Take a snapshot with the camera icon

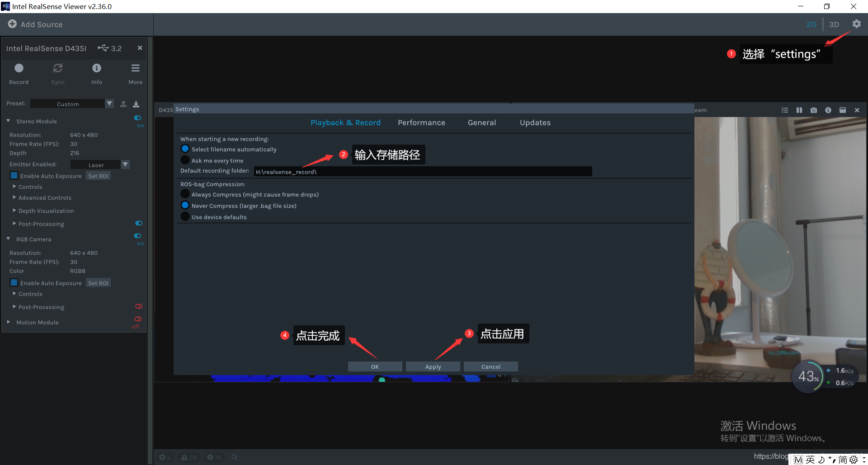click(x=814, y=110)
